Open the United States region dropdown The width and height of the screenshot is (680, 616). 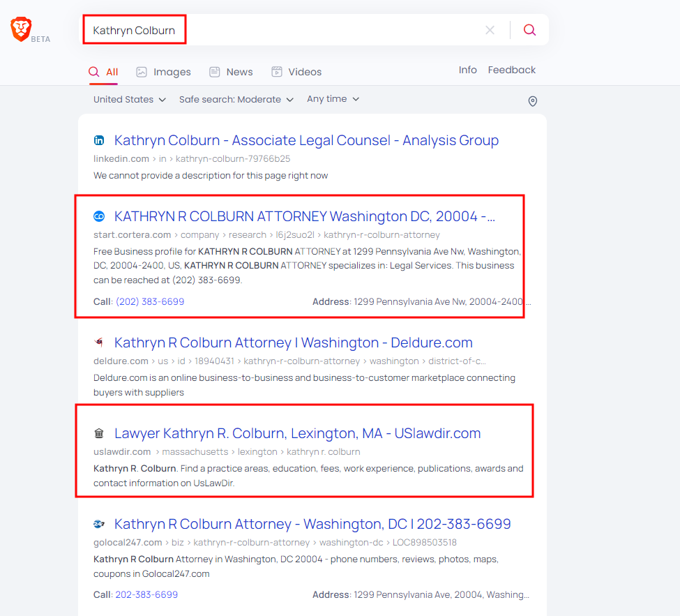[130, 99]
